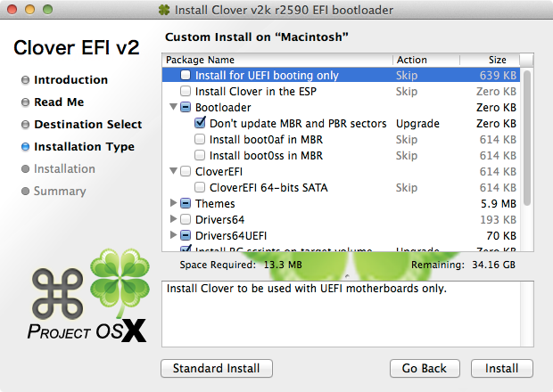Uncheck Don't update MBR and PBR sectors

pos(200,123)
